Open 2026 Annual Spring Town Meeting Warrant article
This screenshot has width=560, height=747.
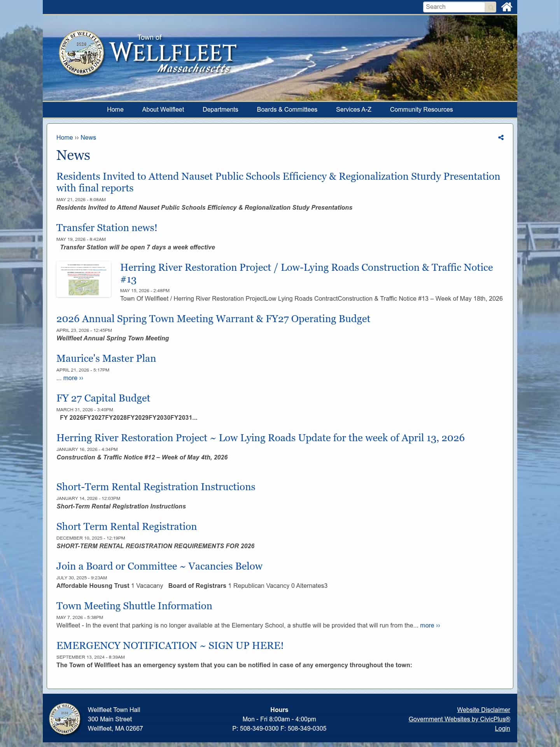click(x=213, y=319)
